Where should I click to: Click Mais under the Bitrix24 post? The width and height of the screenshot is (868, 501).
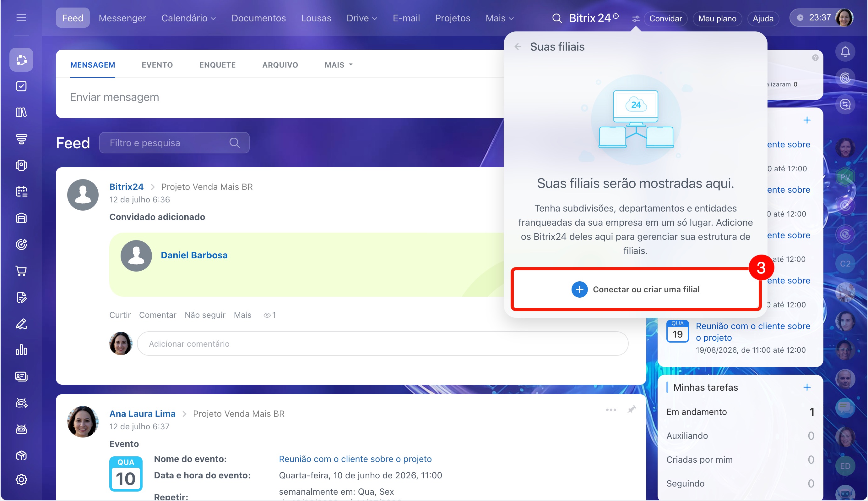click(242, 315)
